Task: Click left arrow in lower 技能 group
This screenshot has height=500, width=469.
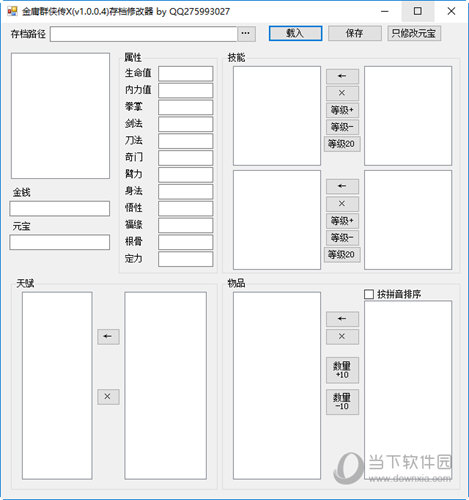Action: (x=342, y=186)
